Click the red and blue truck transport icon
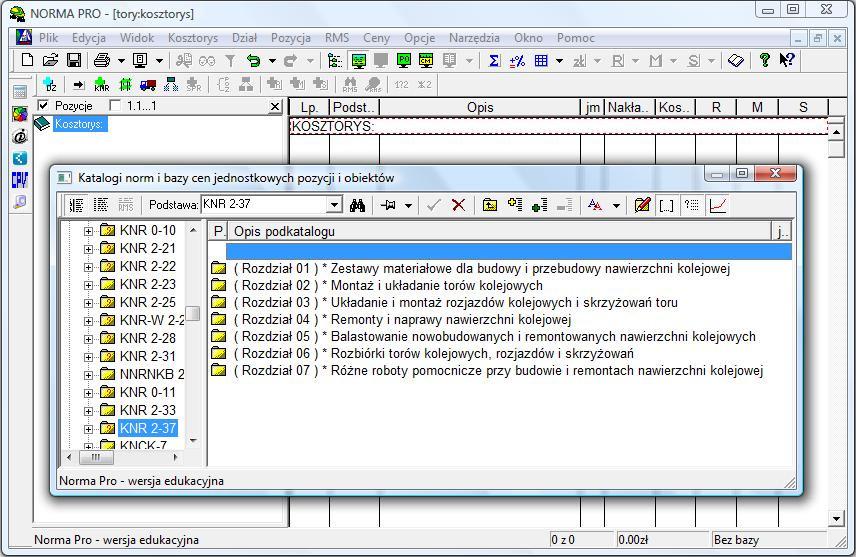The height and width of the screenshot is (557, 856). coord(148,85)
